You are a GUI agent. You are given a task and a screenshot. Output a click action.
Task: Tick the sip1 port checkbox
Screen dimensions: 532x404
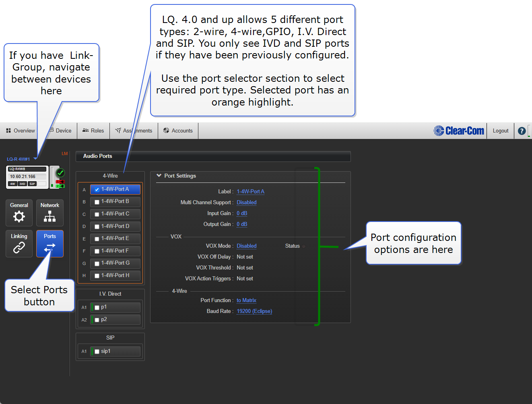(x=97, y=352)
